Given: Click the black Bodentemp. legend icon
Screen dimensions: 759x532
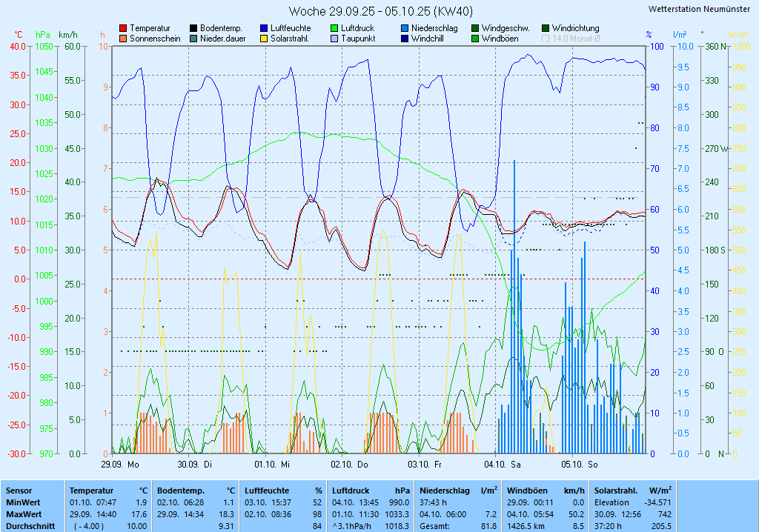Looking at the screenshot, I should tap(193, 28).
